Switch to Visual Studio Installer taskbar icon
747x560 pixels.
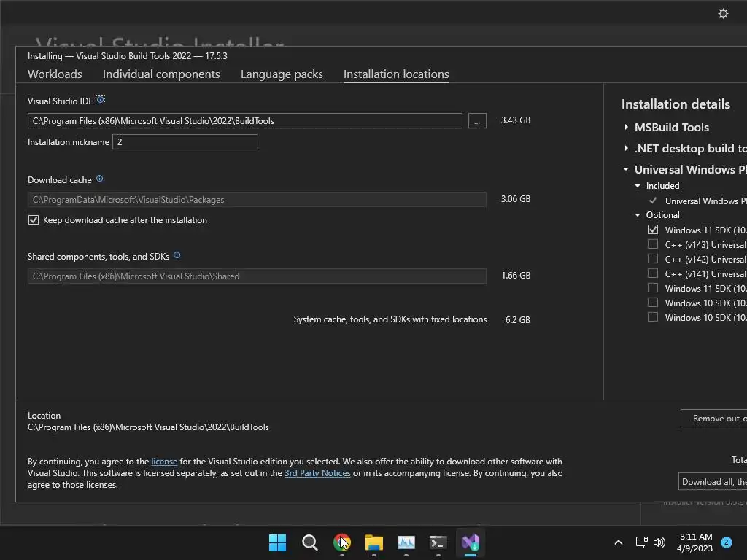471,542
